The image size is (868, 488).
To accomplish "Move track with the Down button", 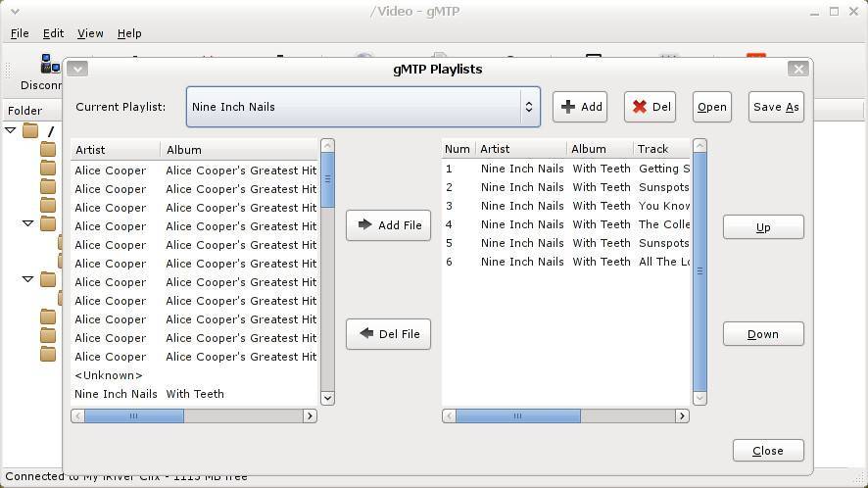I will [763, 334].
